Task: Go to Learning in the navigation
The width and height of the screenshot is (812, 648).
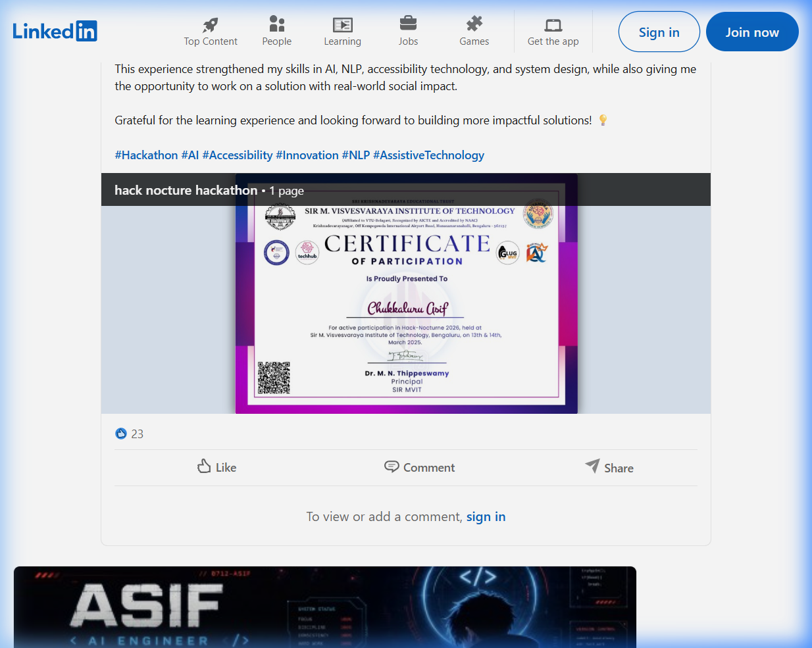Action: (342, 32)
